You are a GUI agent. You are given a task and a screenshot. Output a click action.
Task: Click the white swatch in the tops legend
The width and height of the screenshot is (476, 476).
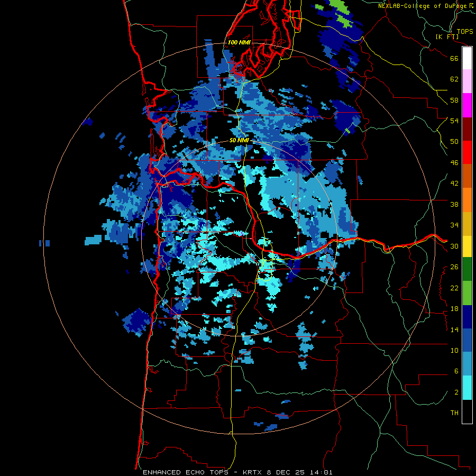[467, 58]
